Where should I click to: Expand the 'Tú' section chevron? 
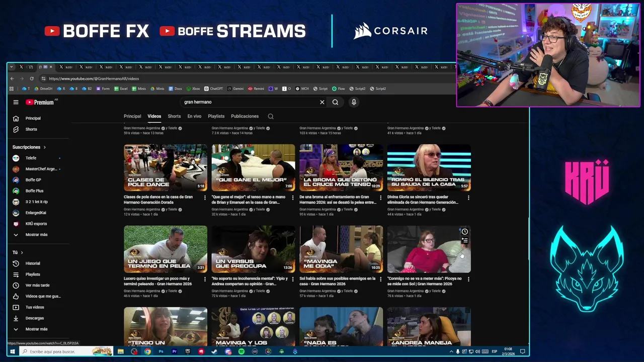coord(22,252)
